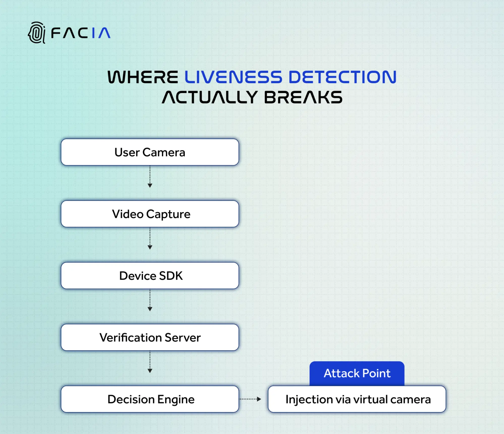This screenshot has height=434, width=504.
Task: Click the arrow below Video Capture
Action: [150, 238]
